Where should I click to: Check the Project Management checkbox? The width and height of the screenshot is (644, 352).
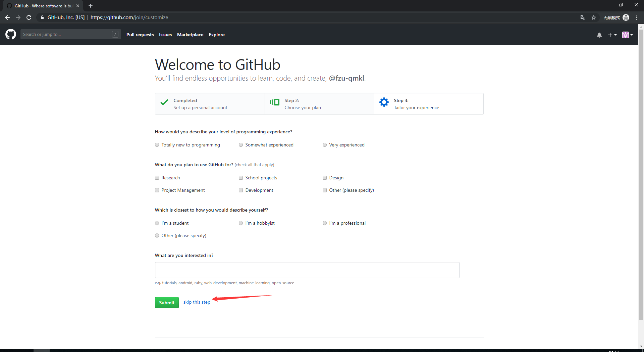157,190
